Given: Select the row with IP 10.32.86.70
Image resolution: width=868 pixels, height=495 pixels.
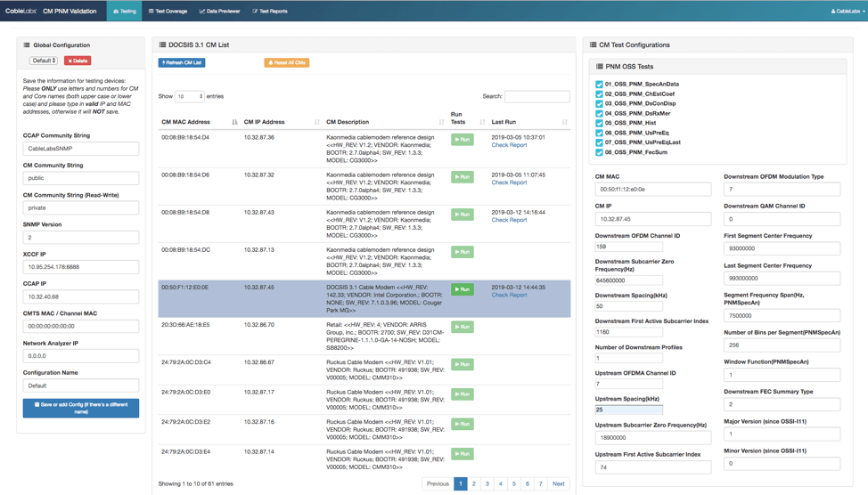Looking at the screenshot, I should click(x=364, y=337).
